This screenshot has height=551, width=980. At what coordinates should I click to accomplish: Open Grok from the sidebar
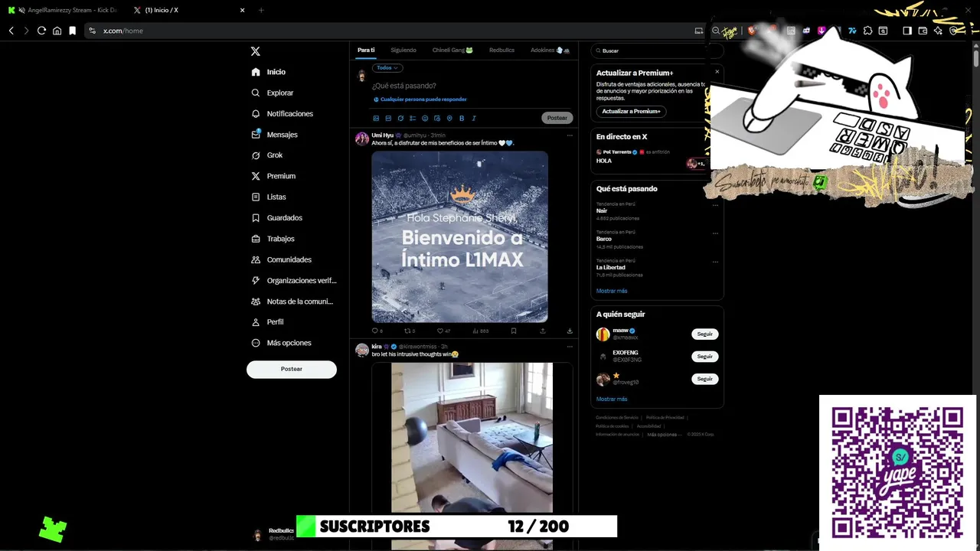pyautogui.click(x=267, y=155)
